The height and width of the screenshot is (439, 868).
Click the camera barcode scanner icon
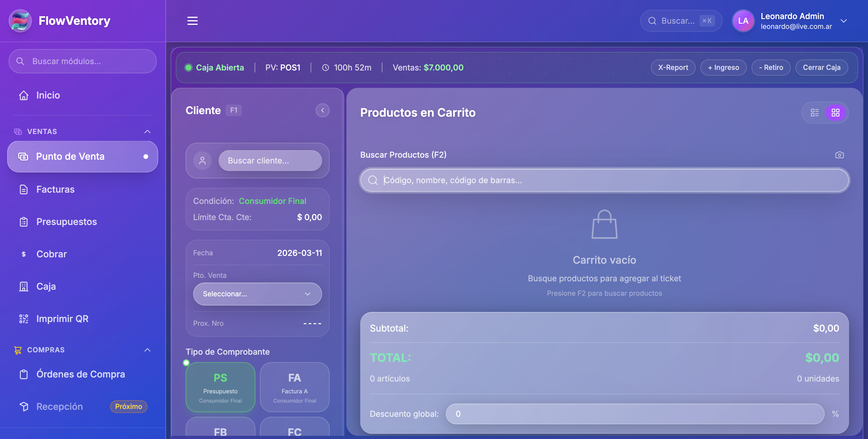pyautogui.click(x=839, y=155)
